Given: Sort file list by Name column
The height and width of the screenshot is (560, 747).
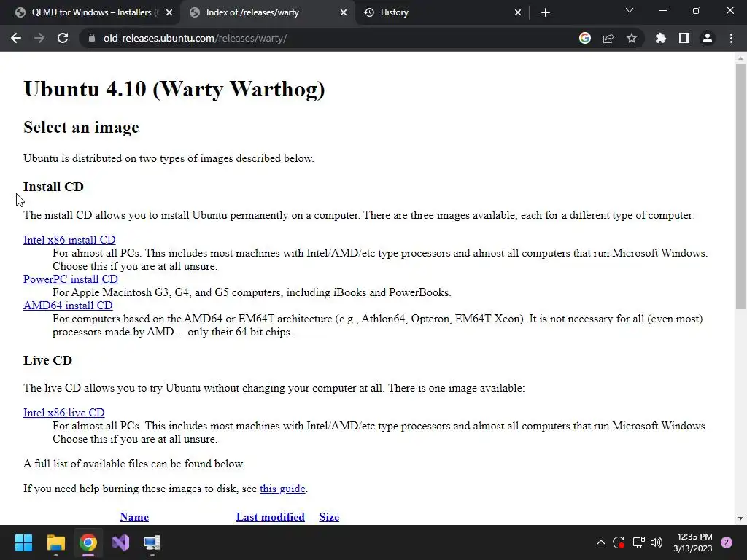Looking at the screenshot, I should tap(134, 517).
